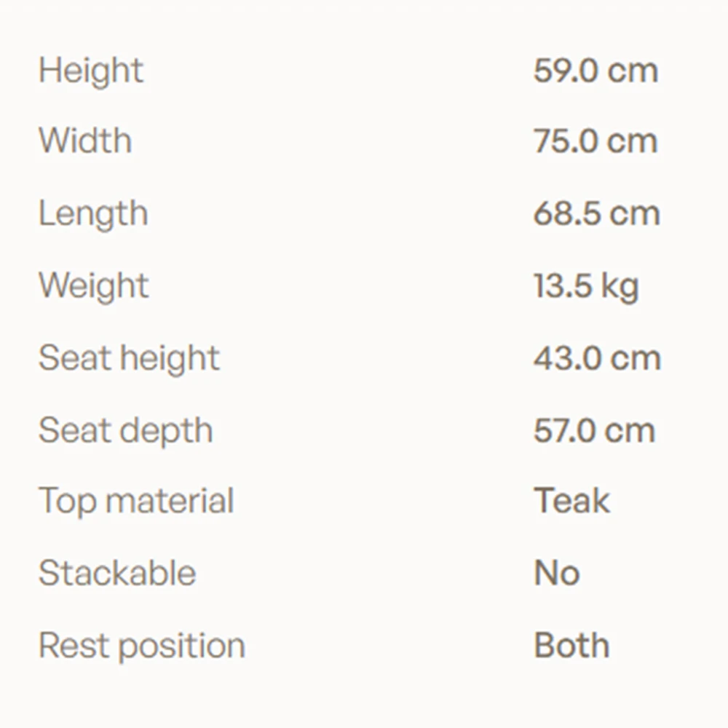Select the 75.0 cm width value
The height and width of the screenshot is (728, 728).
click(596, 141)
